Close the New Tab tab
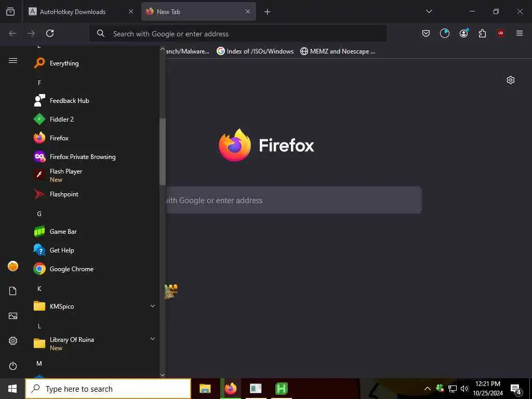Viewport: 532px width, 399px height. [248, 11]
